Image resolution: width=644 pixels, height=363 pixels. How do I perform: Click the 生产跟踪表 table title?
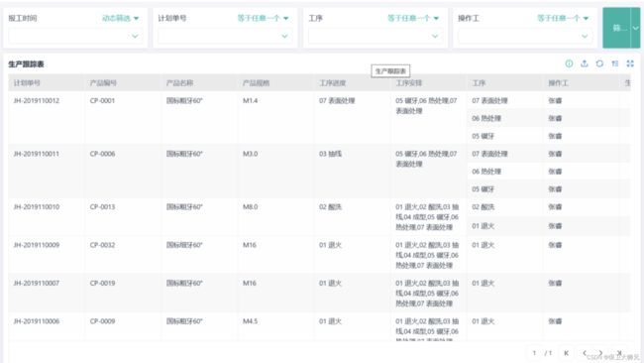[26, 64]
